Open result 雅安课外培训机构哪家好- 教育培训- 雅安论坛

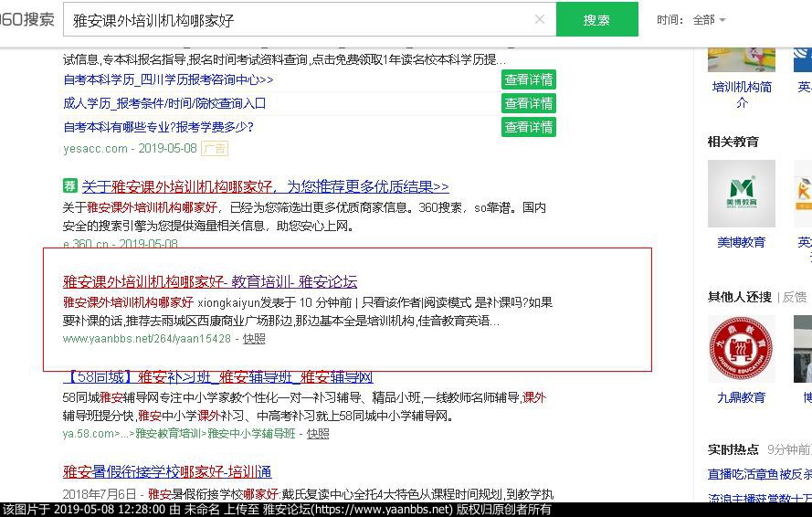click(210, 281)
